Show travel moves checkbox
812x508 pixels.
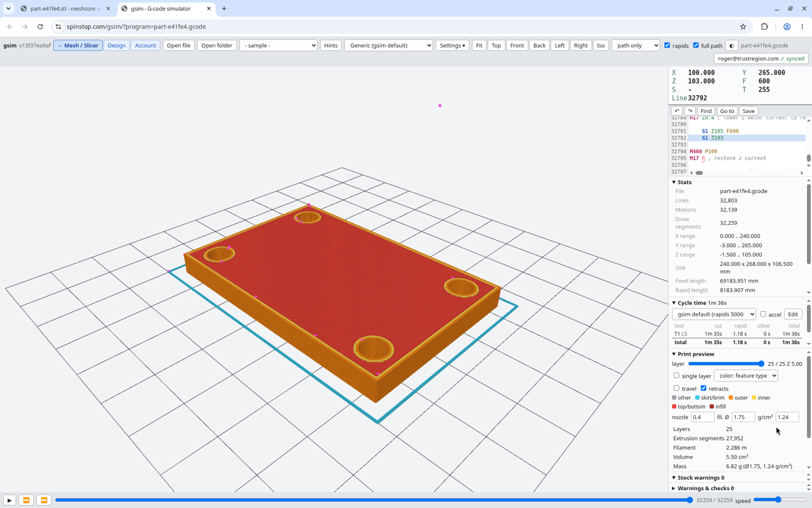tap(676, 389)
